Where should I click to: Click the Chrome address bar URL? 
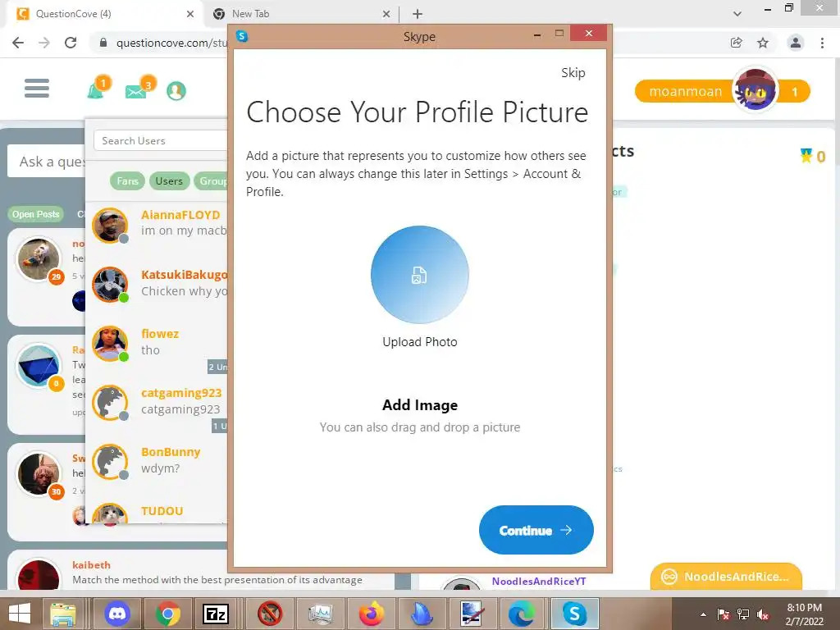point(172,43)
